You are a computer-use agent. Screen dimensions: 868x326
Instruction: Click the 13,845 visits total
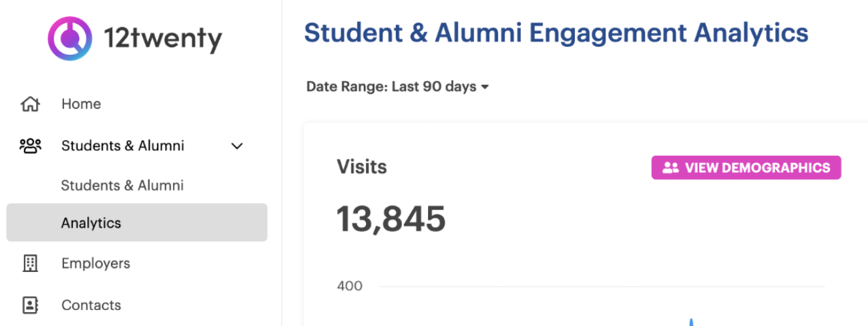391,219
